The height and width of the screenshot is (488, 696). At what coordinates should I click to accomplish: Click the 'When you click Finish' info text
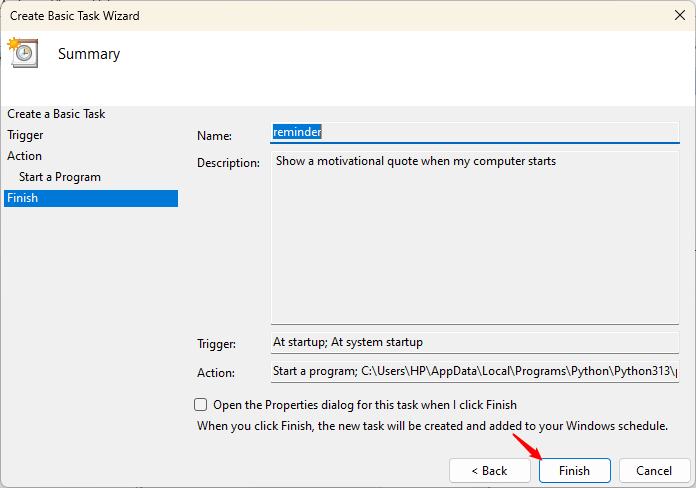tap(431, 426)
